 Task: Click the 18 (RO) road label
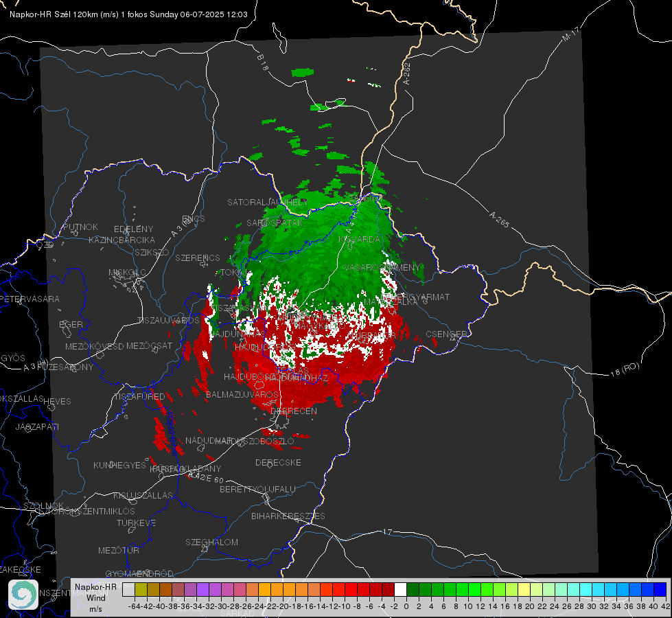(625, 369)
